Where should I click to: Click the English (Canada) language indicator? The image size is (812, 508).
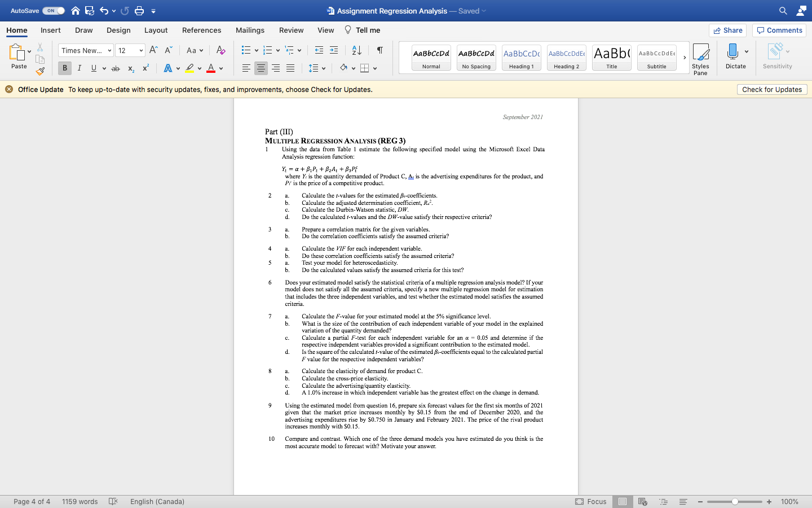[157, 501]
